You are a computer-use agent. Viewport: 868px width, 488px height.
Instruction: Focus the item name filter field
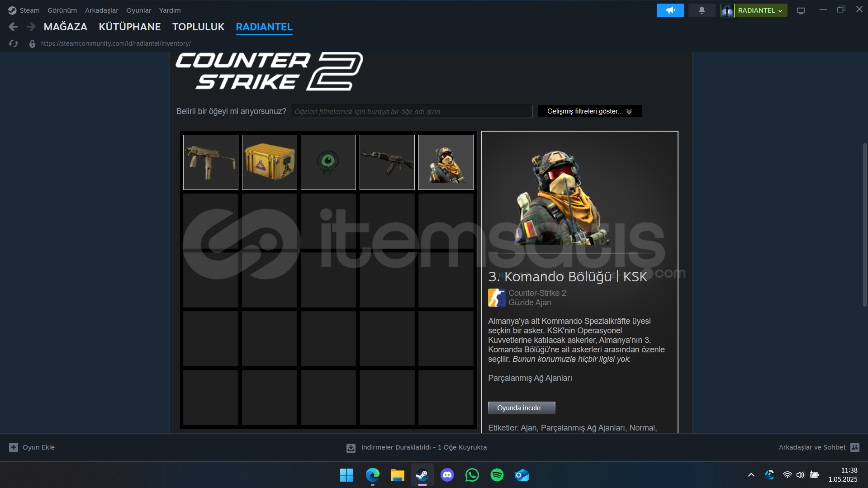[412, 111]
